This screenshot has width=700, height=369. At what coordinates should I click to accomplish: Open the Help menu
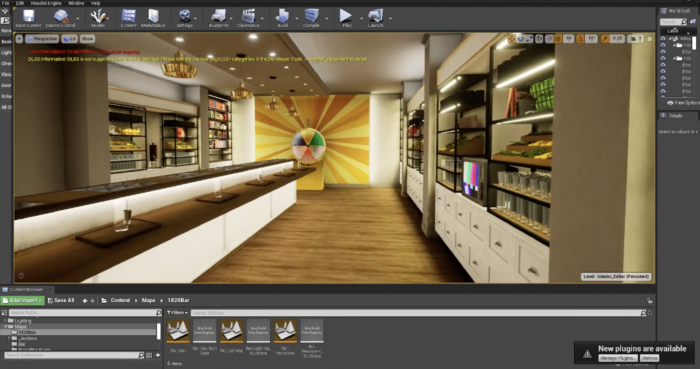tap(96, 3)
